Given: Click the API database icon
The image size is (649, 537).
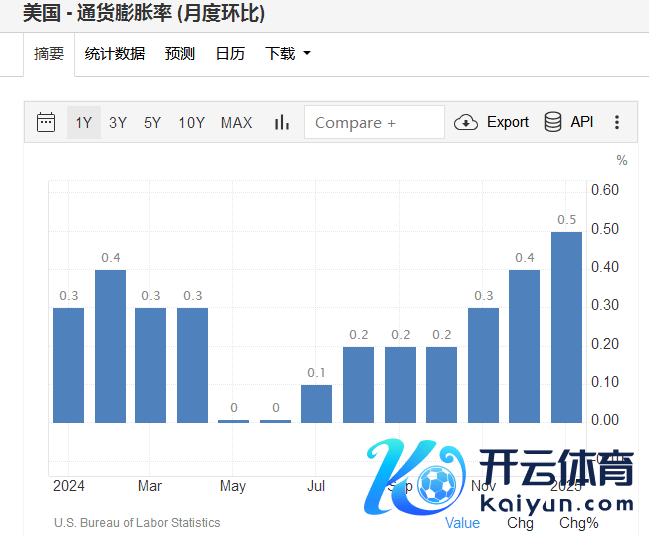Looking at the screenshot, I should [x=553, y=122].
